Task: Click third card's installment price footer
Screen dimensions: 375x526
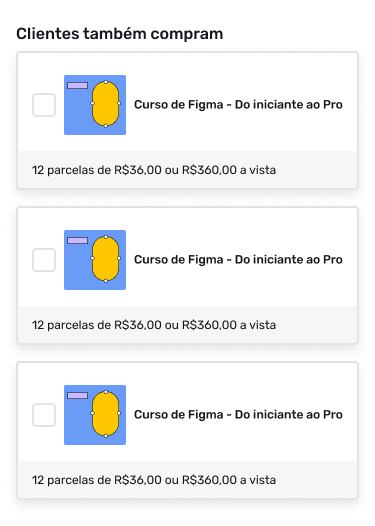Action: (x=188, y=480)
